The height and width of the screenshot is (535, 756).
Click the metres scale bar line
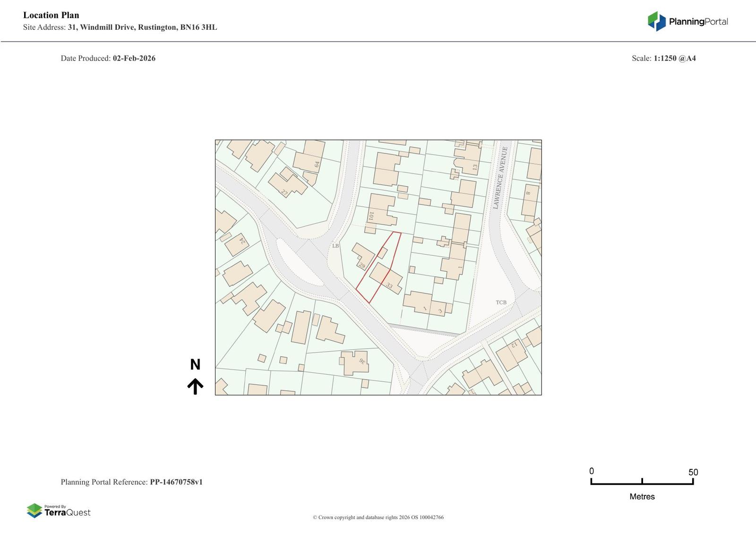pos(642,483)
